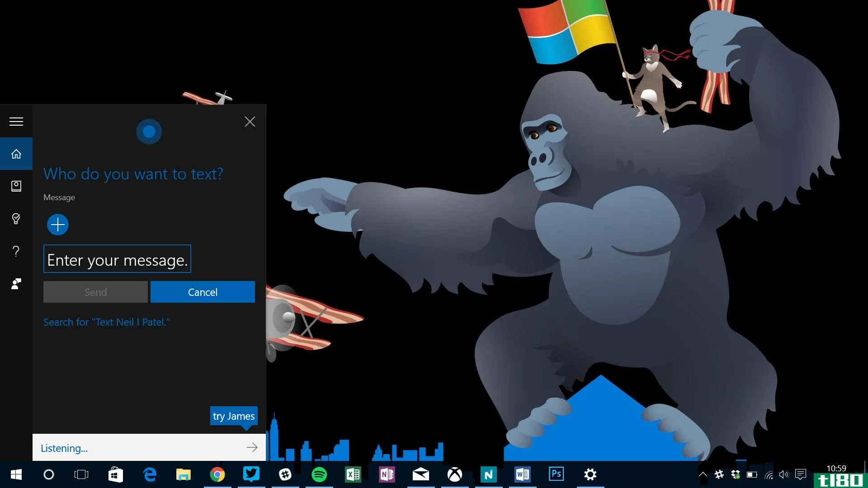
Task: Click the Cortana microphone/search icon
Action: (x=49, y=474)
